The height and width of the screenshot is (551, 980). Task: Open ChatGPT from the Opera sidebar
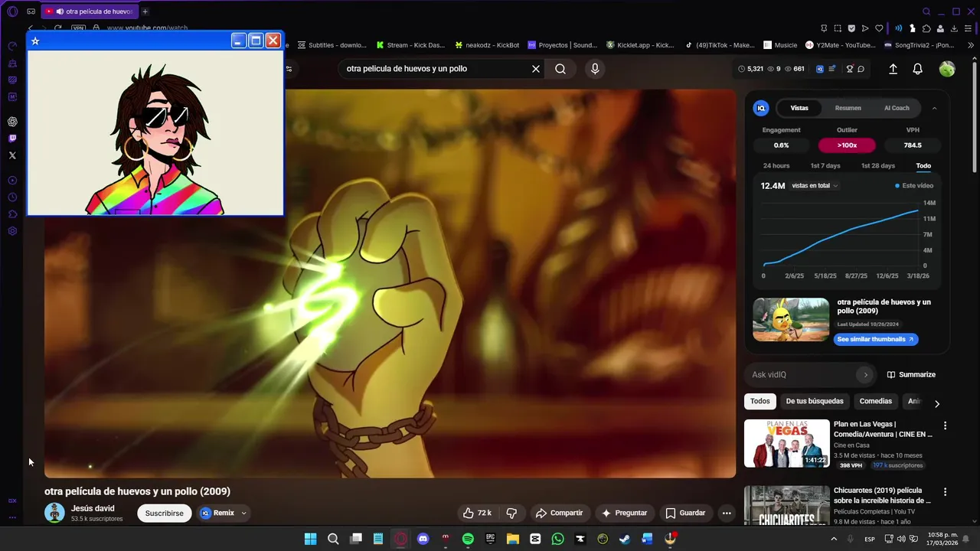click(x=12, y=122)
